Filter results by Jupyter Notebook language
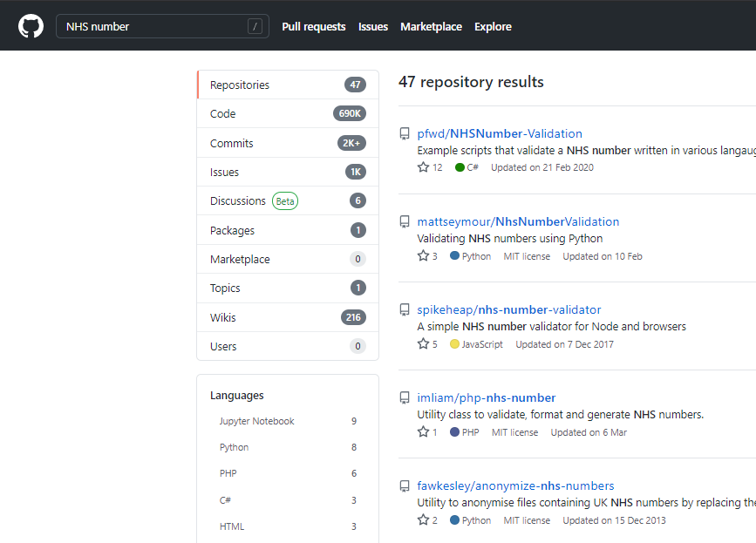Image resolution: width=756 pixels, height=543 pixels. 288,421
